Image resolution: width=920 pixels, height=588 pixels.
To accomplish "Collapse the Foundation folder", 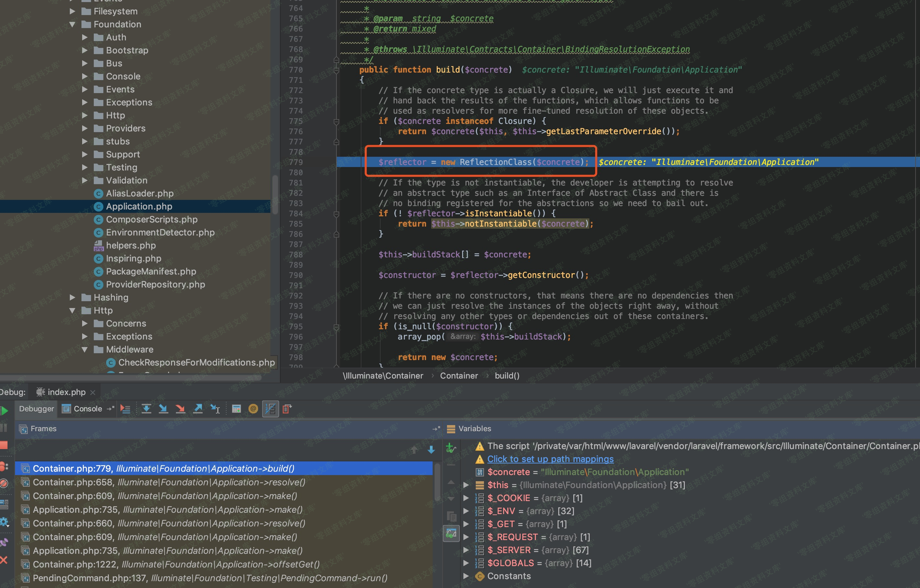I will click(x=72, y=24).
